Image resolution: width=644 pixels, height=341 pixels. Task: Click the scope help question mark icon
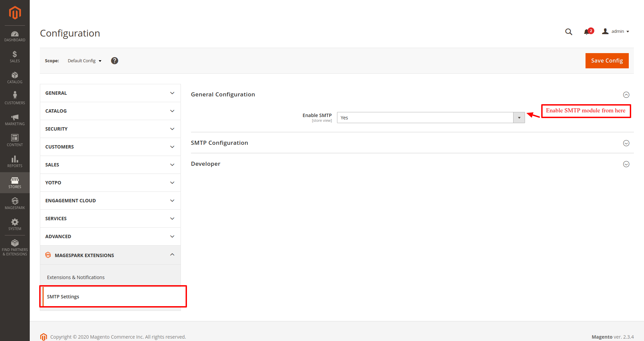click(115, 61)
